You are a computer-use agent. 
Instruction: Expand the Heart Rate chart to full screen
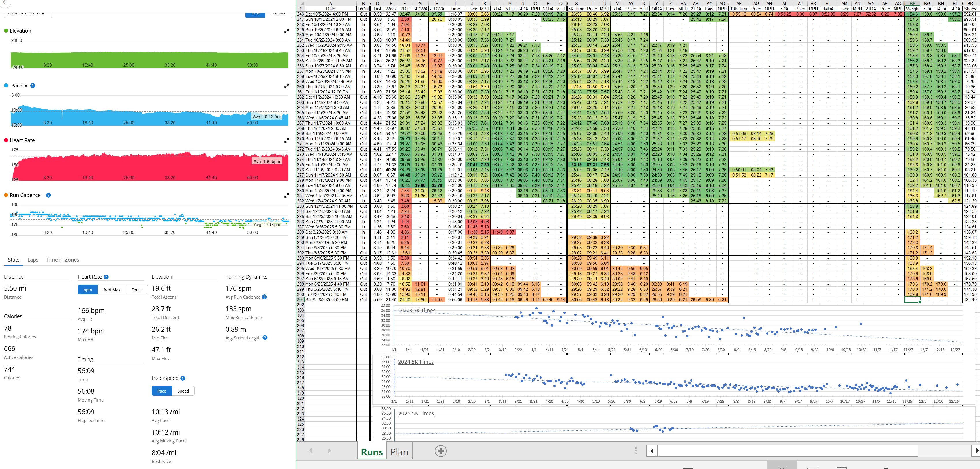click(x=286, y=141)
